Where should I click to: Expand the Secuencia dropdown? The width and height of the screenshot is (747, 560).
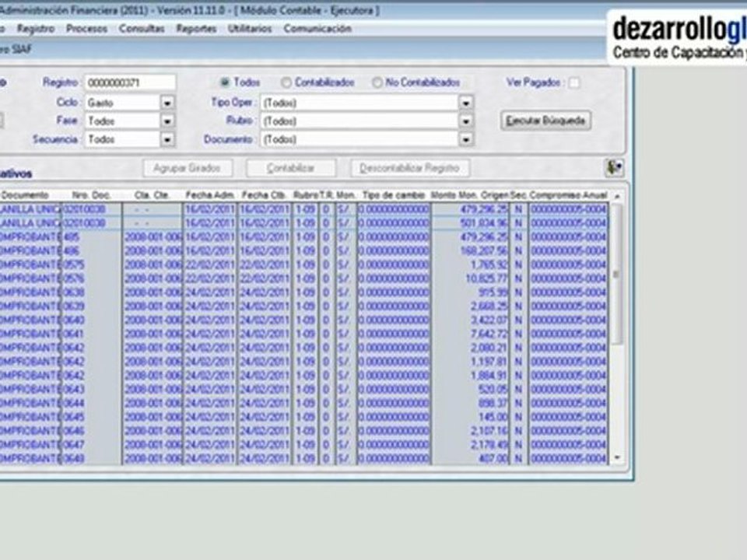(167, 139)
